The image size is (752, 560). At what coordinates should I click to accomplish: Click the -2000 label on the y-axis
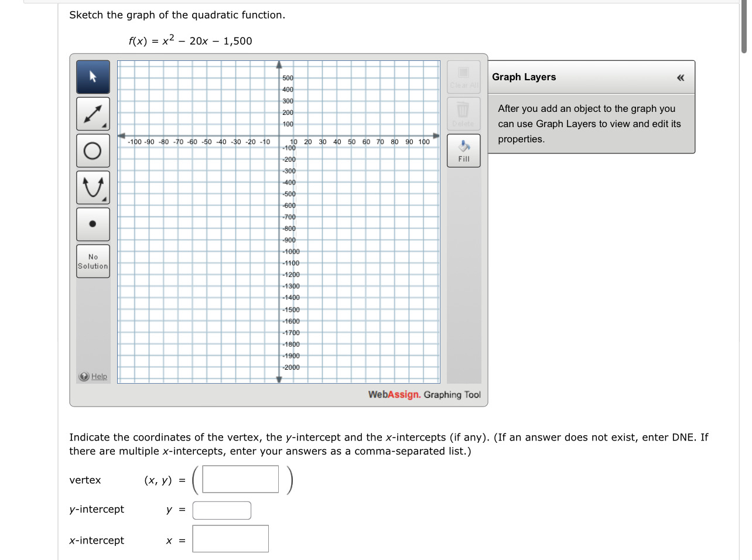[291, 367]
